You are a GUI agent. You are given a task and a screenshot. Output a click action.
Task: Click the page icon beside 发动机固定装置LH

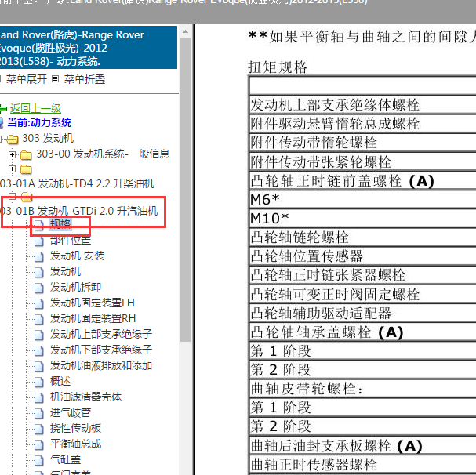pyautogui.click(x=39, y=304)
